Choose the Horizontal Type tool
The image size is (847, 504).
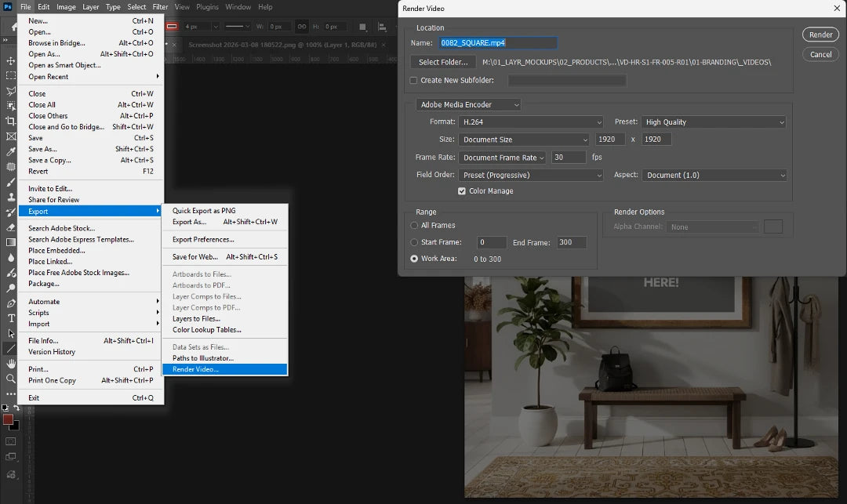(11, 318)
